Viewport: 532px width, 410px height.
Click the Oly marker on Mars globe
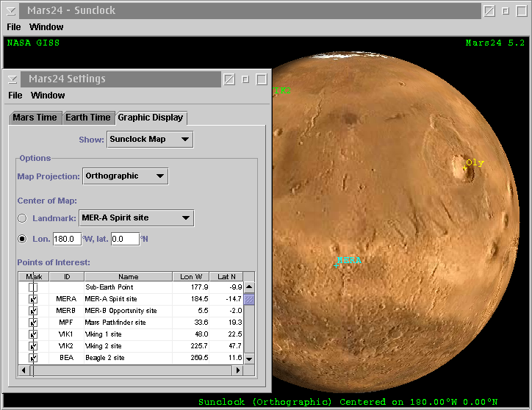pyautogui.click(x=464, y=168)
